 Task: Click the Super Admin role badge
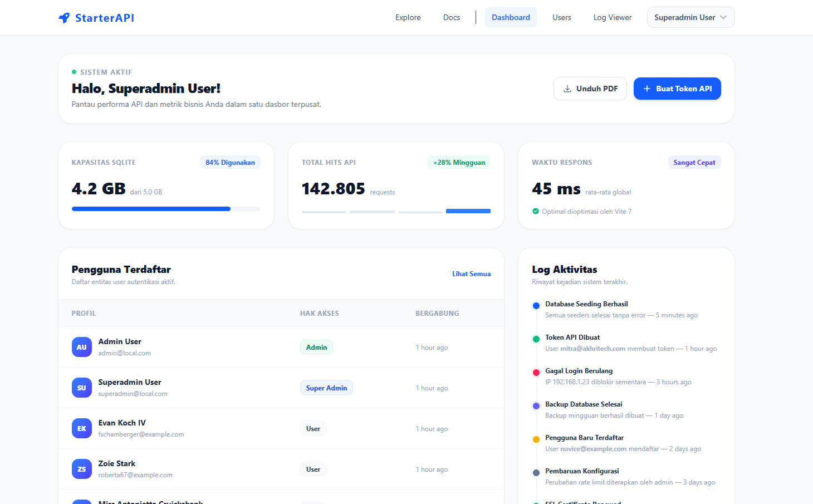point(326,388)
